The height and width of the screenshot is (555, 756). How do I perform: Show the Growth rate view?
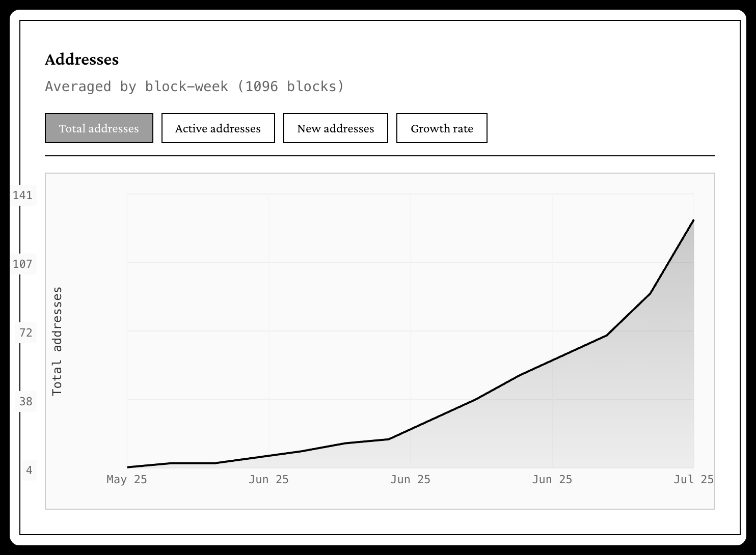pos(442,128)
